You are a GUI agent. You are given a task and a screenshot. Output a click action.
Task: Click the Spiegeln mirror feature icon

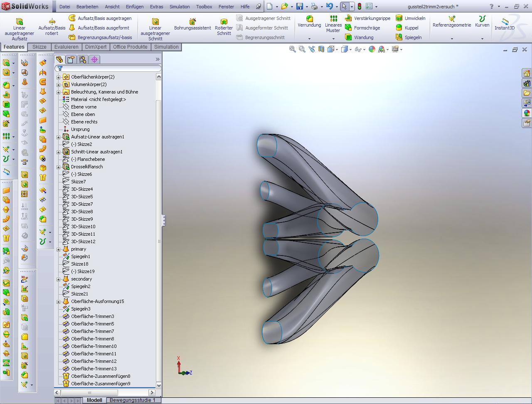point(399,37)
